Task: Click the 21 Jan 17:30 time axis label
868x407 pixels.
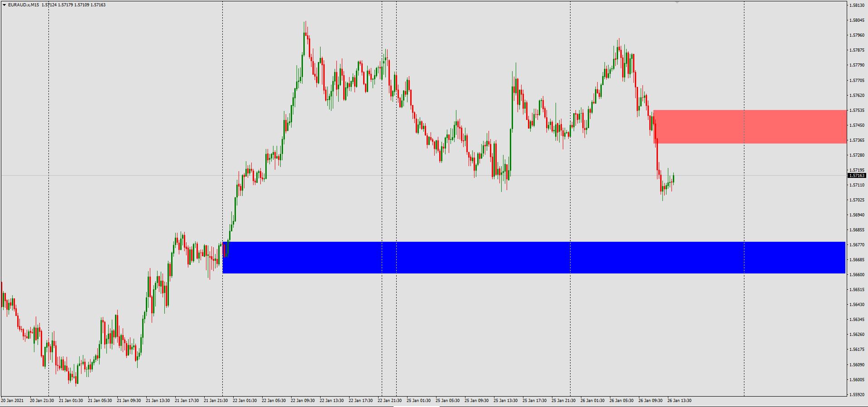Action: click(187, 401)
